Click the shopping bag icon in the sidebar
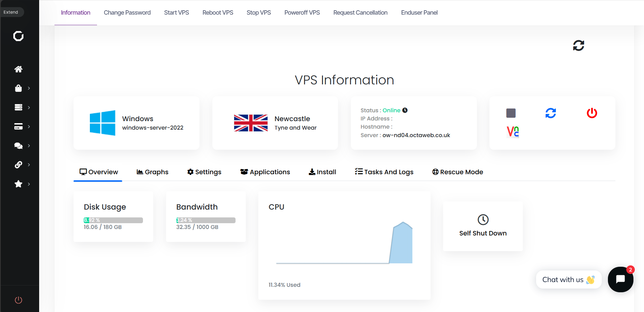This screenshot has width=644, height=312. tap(19, 88)
